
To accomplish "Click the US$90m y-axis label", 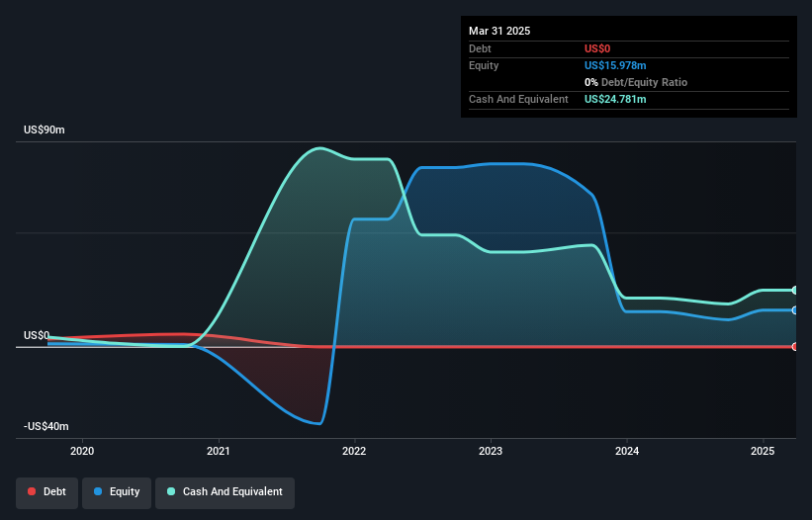I will point(45,130).
